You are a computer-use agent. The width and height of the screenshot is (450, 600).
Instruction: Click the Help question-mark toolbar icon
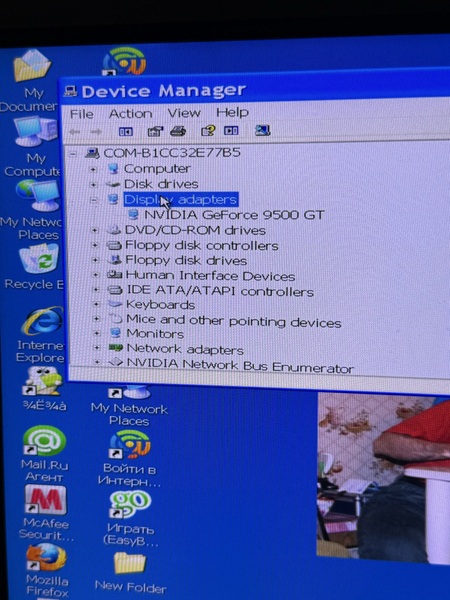click(208, 131)
